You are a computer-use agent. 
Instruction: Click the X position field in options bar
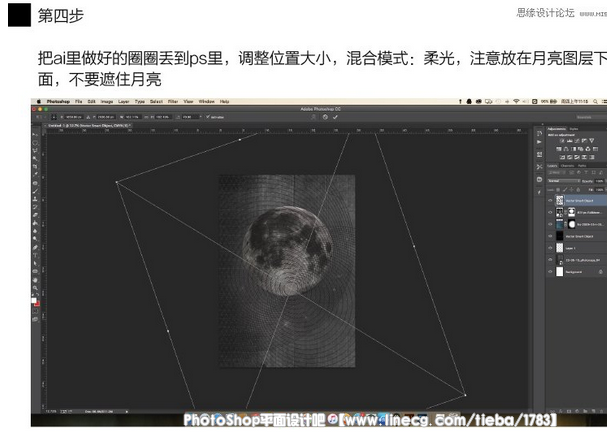[74, 117]
